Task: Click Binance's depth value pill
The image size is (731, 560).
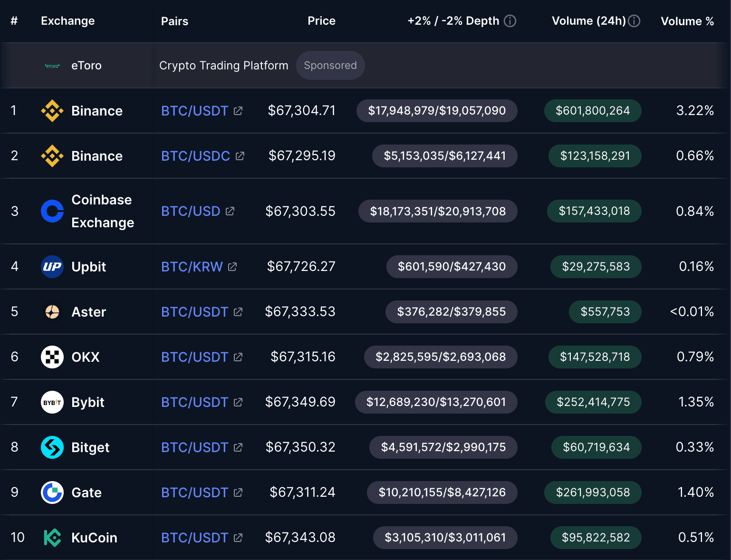Action: 436,110
